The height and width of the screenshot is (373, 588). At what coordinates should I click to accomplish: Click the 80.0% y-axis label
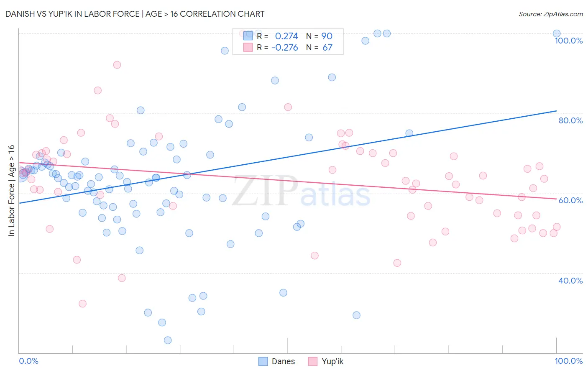(570, 120)
